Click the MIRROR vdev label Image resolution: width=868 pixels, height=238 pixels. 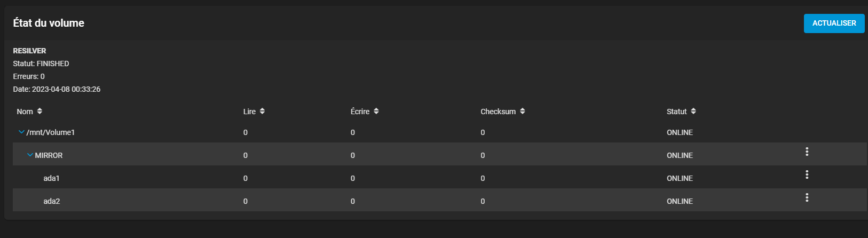tap(49, 155)
